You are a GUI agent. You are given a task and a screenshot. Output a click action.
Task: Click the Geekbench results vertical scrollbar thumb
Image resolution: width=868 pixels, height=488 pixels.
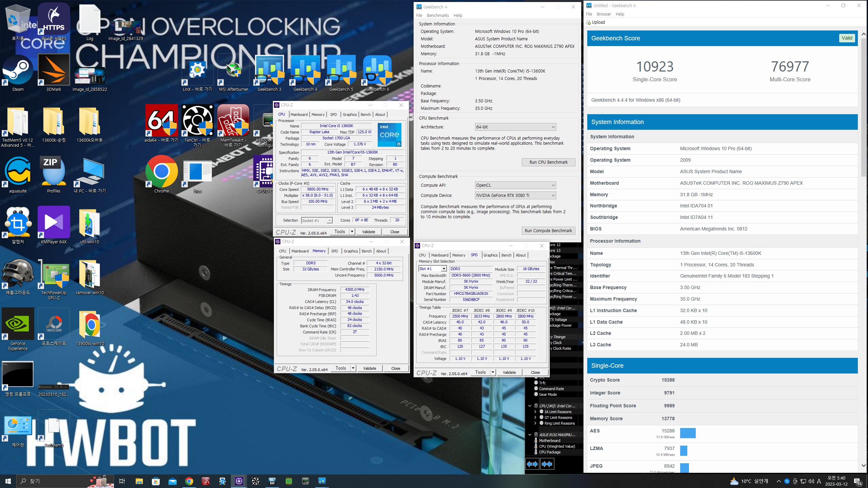pyautogui.click(x=863, y=107)
